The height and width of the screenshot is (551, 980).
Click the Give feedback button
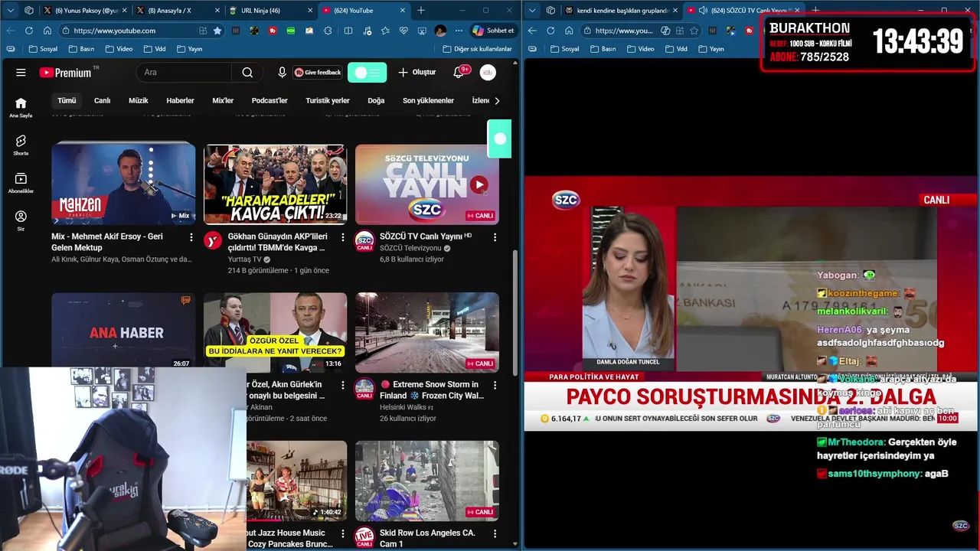pos(318,73)
